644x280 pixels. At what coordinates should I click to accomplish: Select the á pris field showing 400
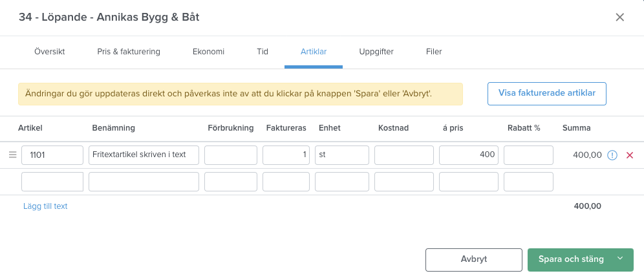[x=469, y=155]
